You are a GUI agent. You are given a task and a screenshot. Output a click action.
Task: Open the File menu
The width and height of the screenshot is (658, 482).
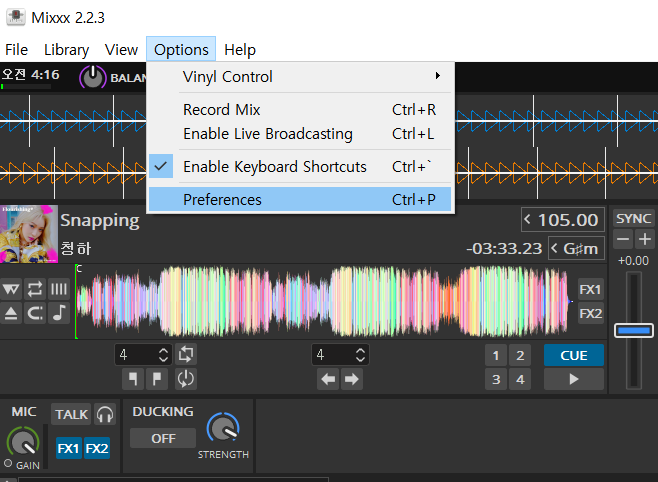coord(16,50)
